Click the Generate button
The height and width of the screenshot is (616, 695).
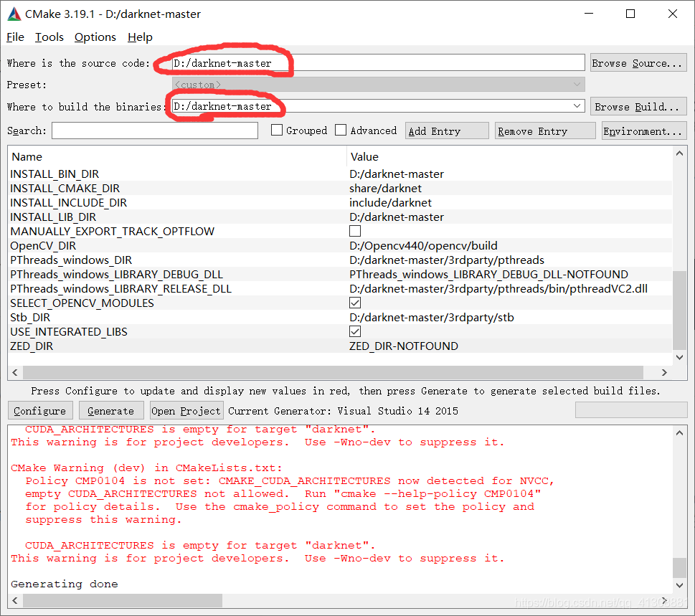[x=110, y=411]
